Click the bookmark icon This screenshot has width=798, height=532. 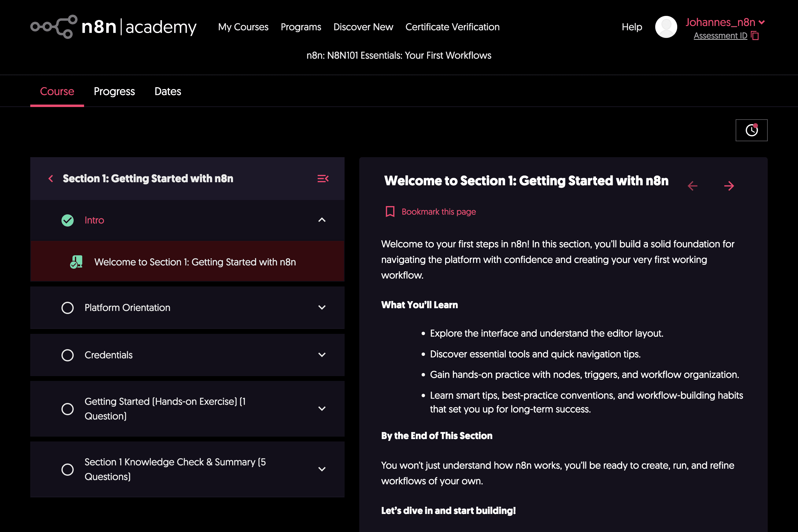pyautogui.click(x=390, y=211)
